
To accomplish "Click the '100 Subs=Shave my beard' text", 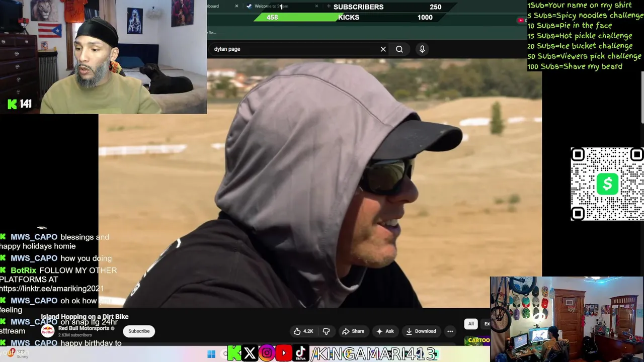I will coord(575,66).
